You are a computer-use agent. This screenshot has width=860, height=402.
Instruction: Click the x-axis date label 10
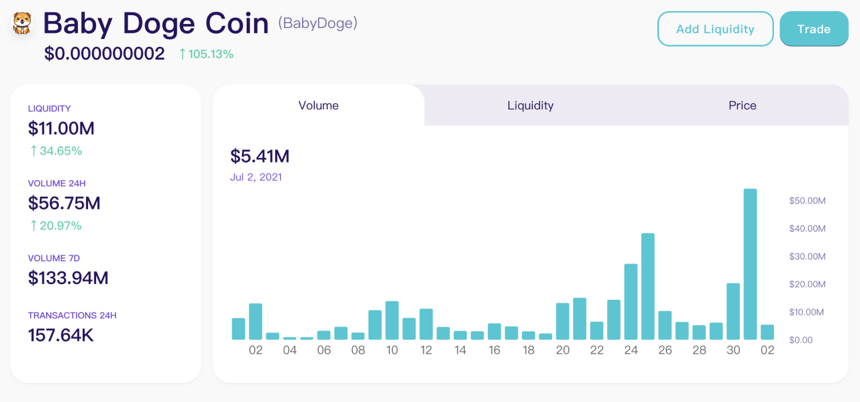click(392, 350)
